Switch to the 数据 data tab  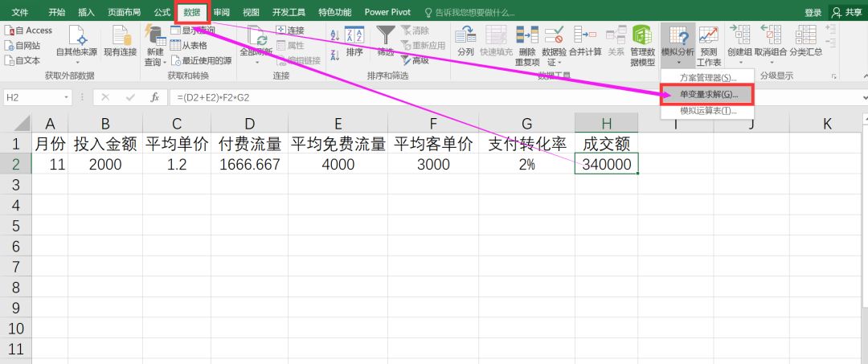[193, 12]
